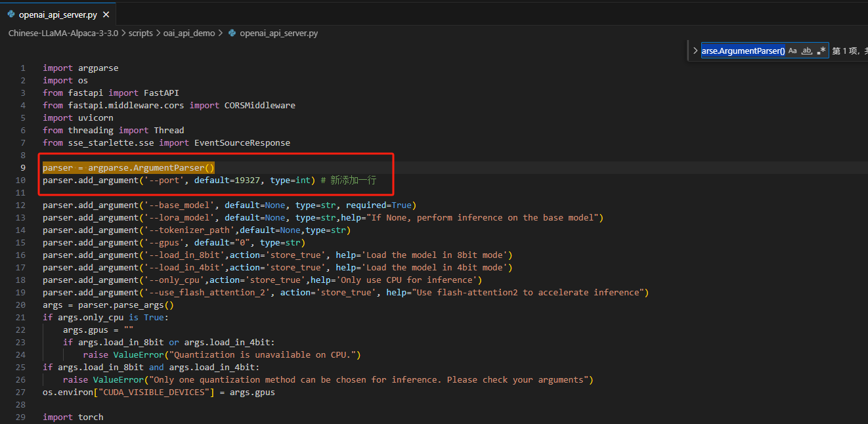
Task: Toggle Use Regular Expression in find widget
Action: [821, 51]
